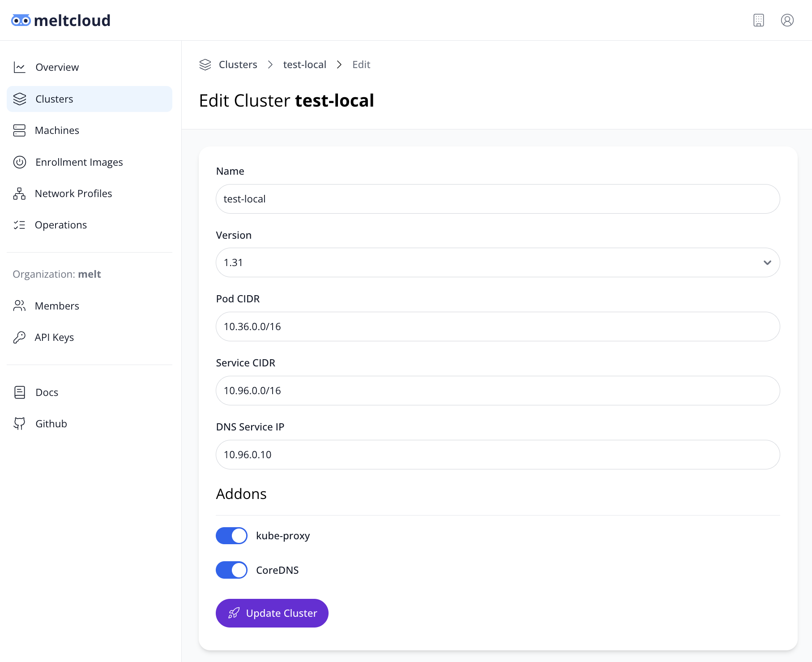Open the Version dropdown showing 1.31
This screenshot has height=662, width=812.
pos(498,262)
